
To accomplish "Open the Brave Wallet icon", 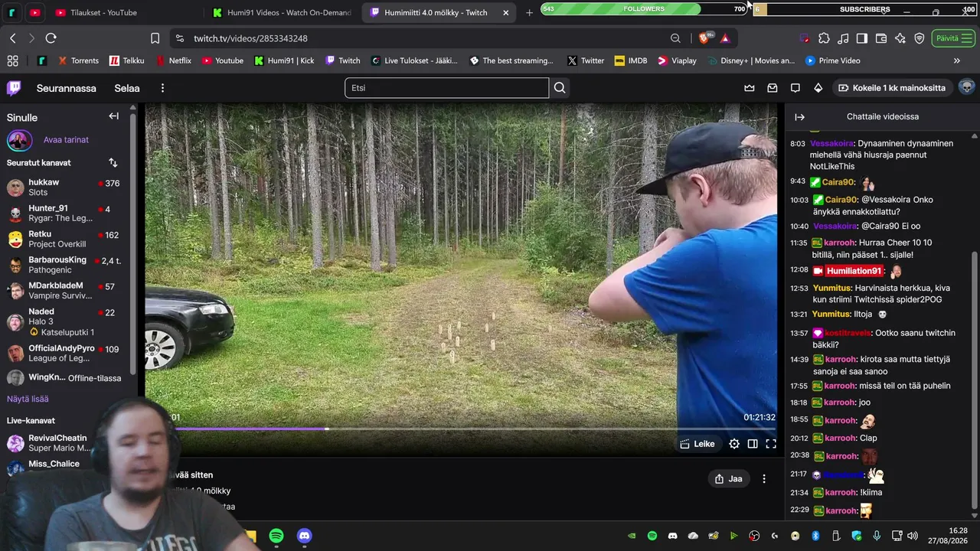I will coord(881,38).
